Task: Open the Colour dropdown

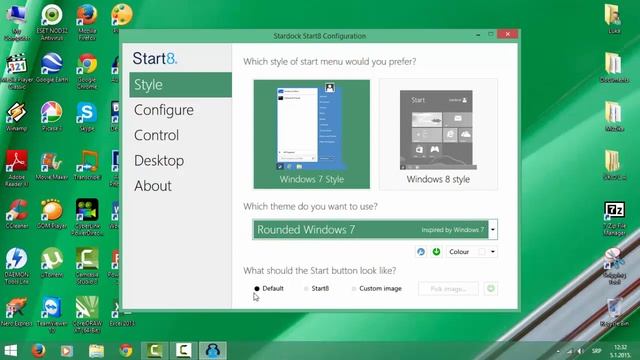Action: click(493, 252)
